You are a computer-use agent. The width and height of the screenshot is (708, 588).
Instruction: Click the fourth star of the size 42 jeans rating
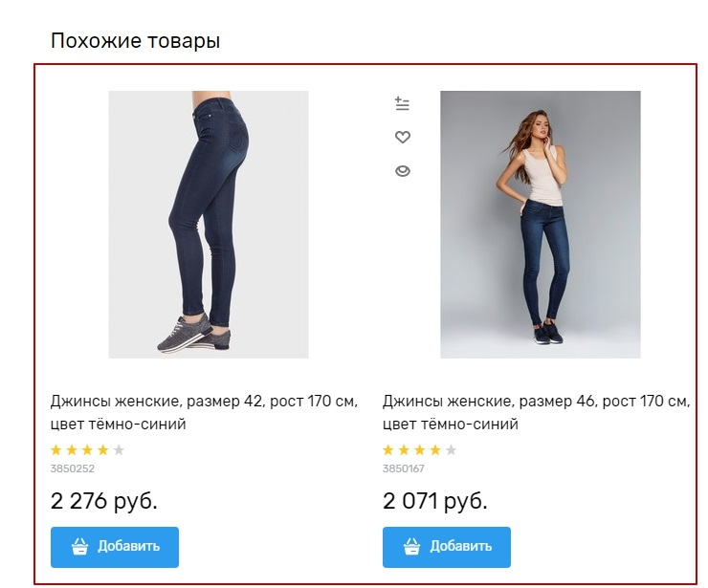pyautogui.click(x=102, y=450)
